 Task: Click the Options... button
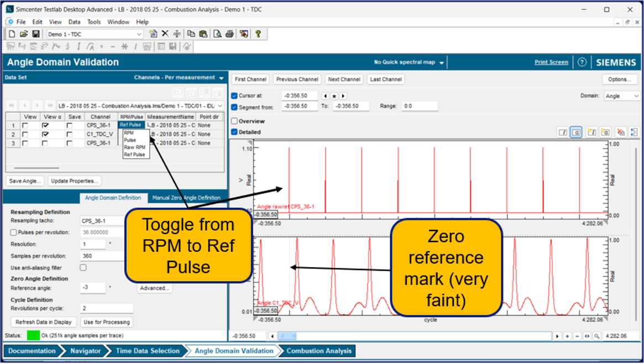pyautogui.click(x=620, y=79)
